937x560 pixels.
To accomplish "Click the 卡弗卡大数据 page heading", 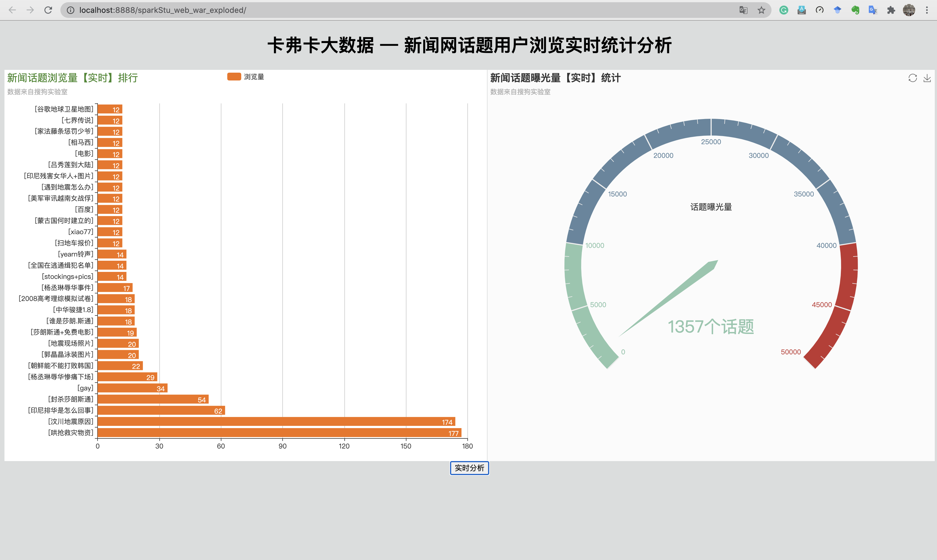I will pyautogui.click(x=469, y=45).
